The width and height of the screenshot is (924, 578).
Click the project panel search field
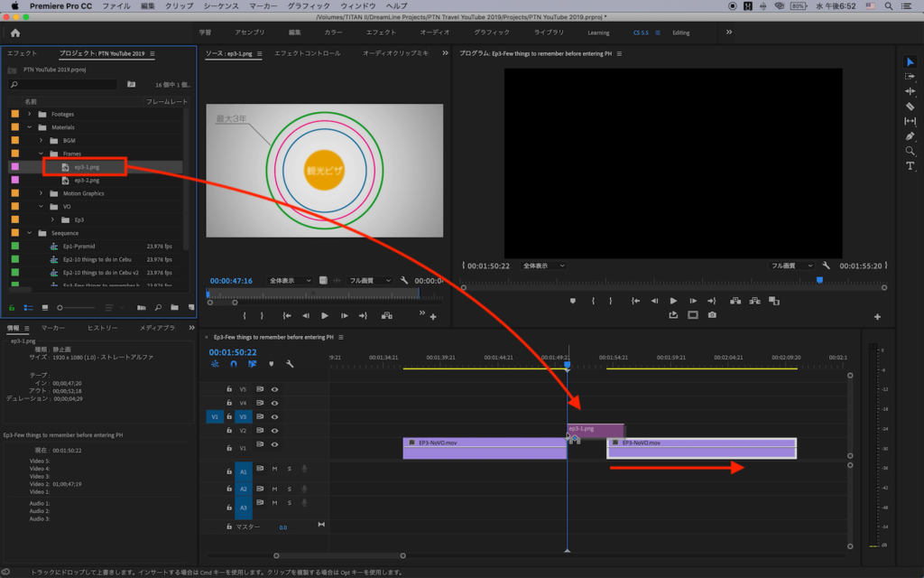(63, 84)
